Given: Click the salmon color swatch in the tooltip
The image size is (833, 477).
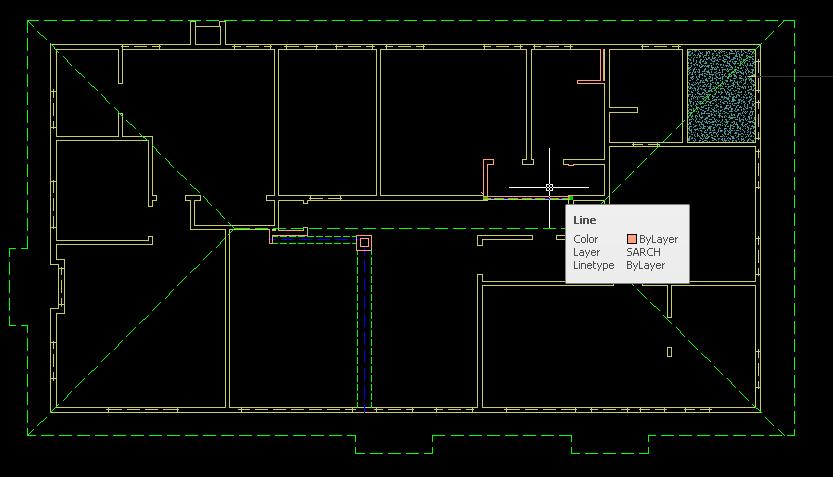Looking at the screenshot, I should tap(632, 239).
